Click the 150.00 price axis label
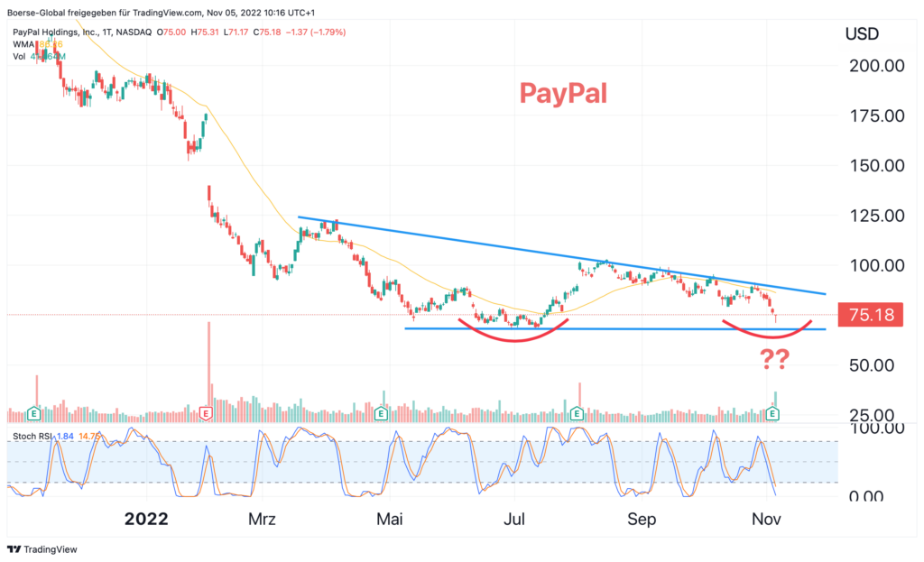 tap(876, 166)
